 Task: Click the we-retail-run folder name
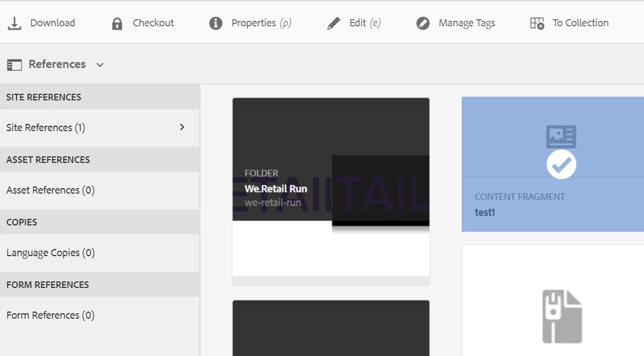pyautogui.click(x=273, y=202)
